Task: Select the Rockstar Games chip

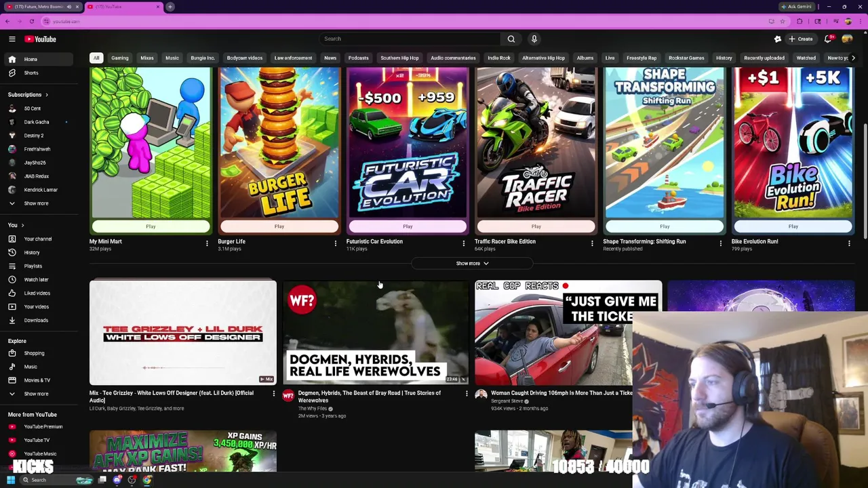Action: coord(686,58)
